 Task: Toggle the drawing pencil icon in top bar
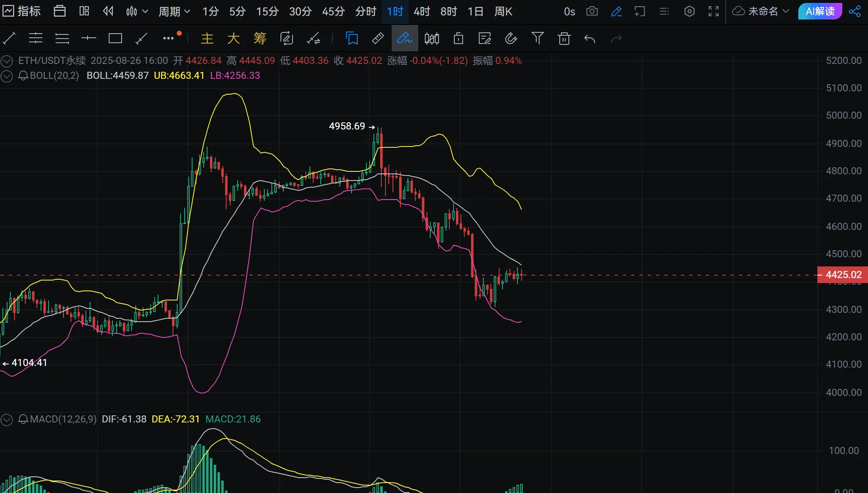coord(617,11)
